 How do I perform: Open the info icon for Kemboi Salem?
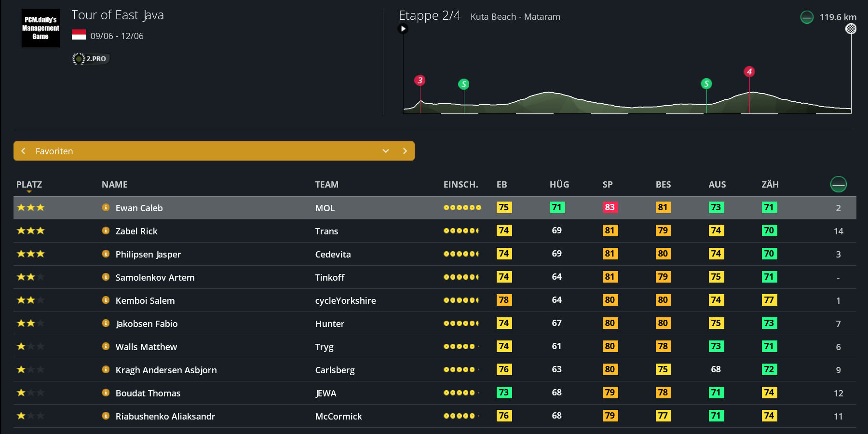(106, 300)
